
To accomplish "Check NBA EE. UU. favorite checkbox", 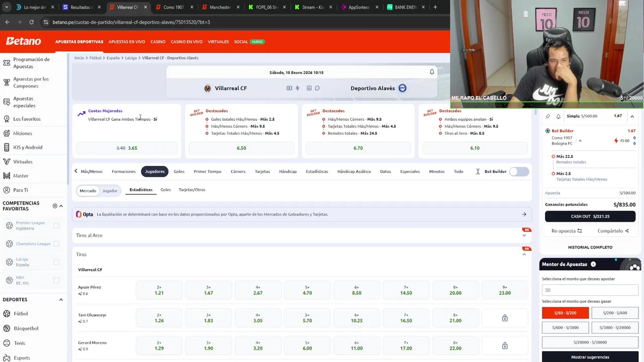I will pyautogui.click(x=56, y=280).
